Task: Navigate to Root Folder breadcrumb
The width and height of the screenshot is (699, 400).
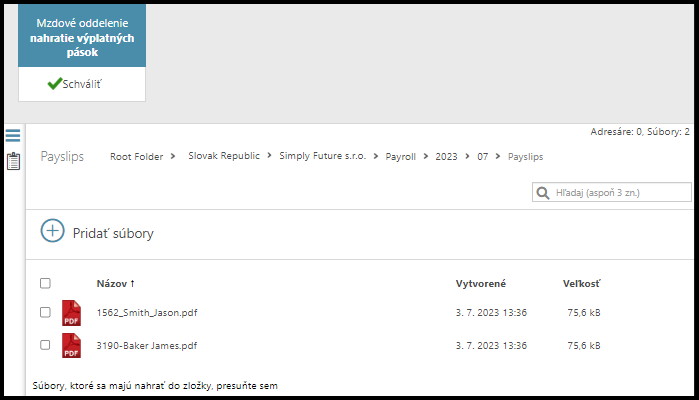Action: click(x=136, y=157)
